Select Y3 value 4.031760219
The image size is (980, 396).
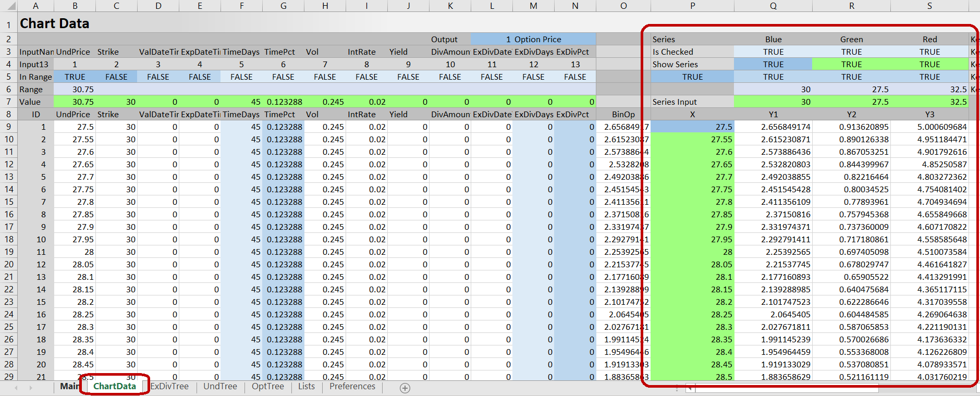(x=929, y=377)
